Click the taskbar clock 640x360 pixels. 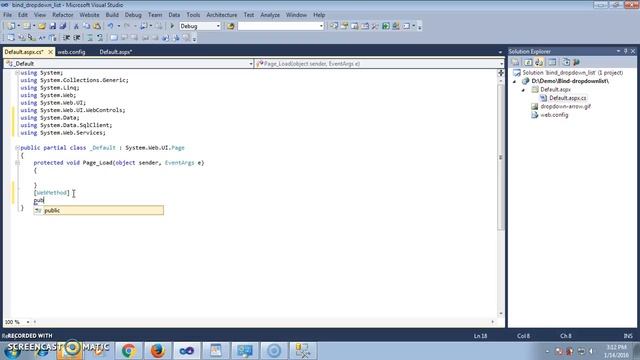(616, 351)
